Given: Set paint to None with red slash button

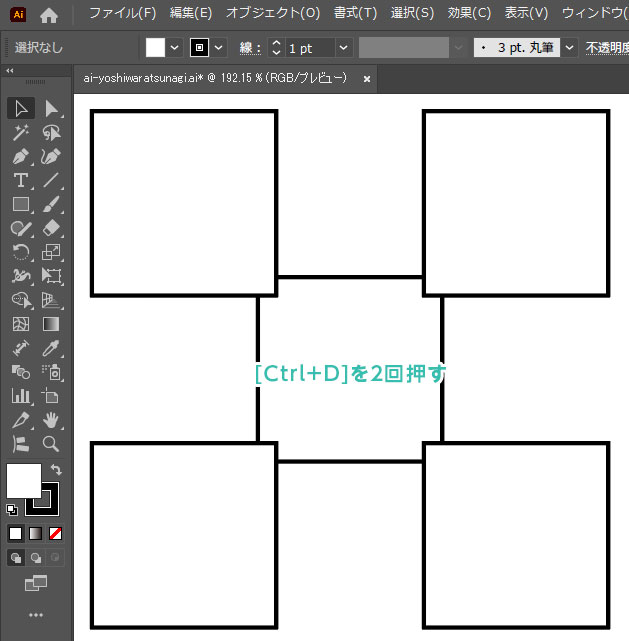Looking at the screenshot, I should click(56, 533).
